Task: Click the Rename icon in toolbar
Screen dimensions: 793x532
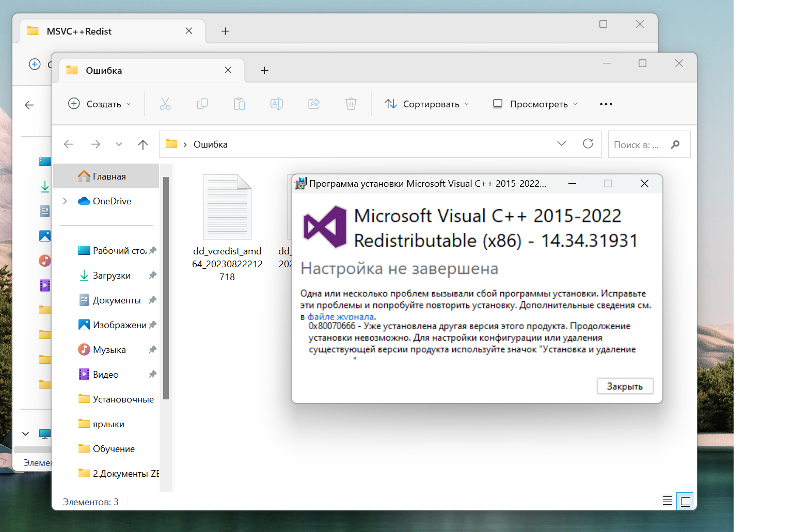Action: coord(277,104)
